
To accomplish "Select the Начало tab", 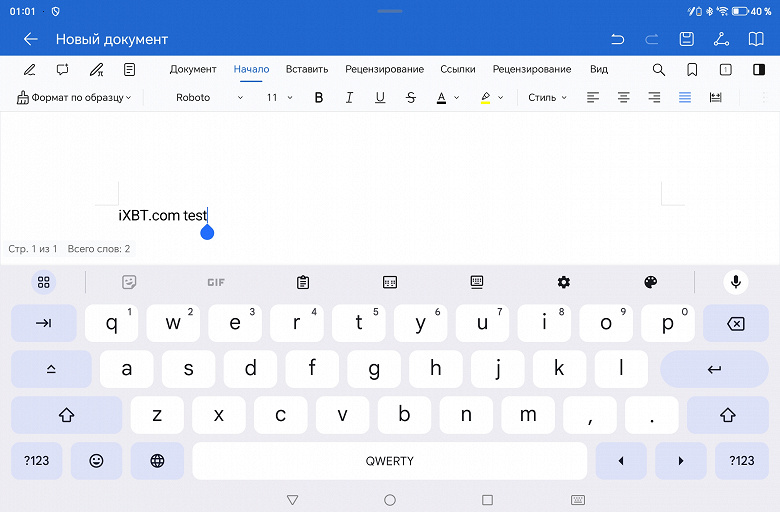I will pos(251,69).
